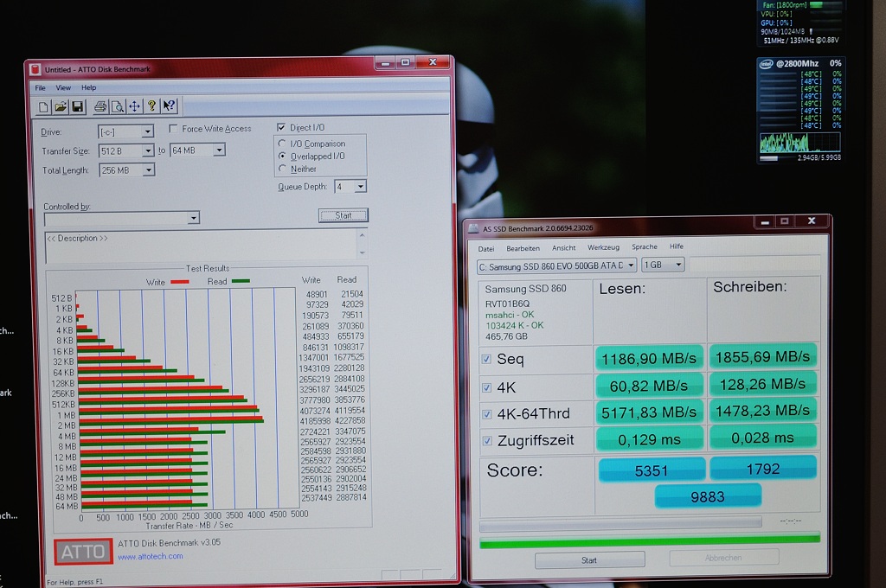The width and height of the screenshot is (886, 588).
Task: Open the View menu in ATTO
Action: (63, 87)
